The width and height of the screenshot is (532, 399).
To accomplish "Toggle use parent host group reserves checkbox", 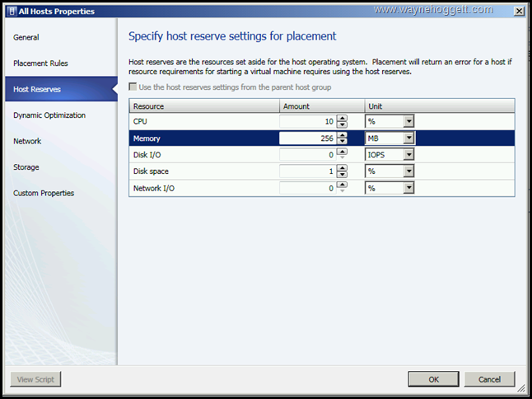I will (133, 87).
